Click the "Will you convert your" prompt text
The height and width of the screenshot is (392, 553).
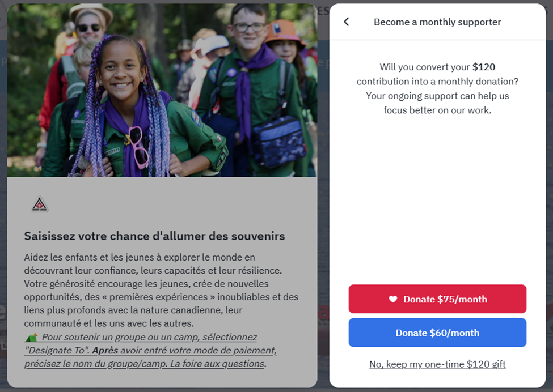425,67
